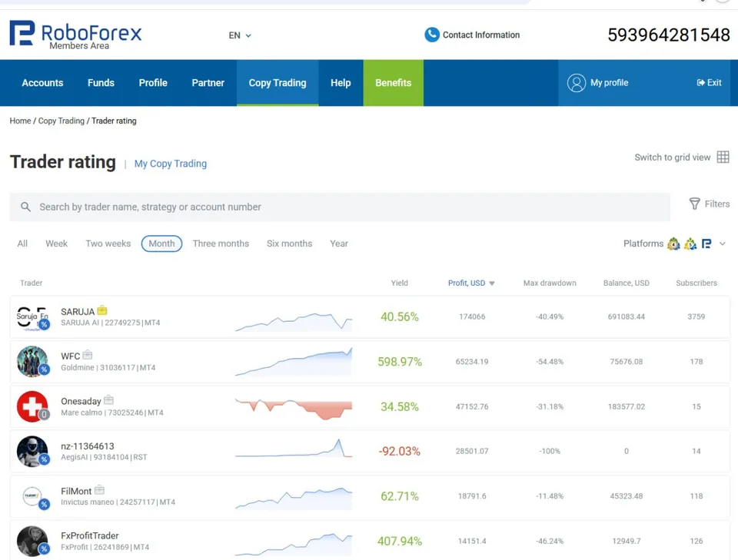
Task: Select the Six months period filter
Action: coord(290,244)
